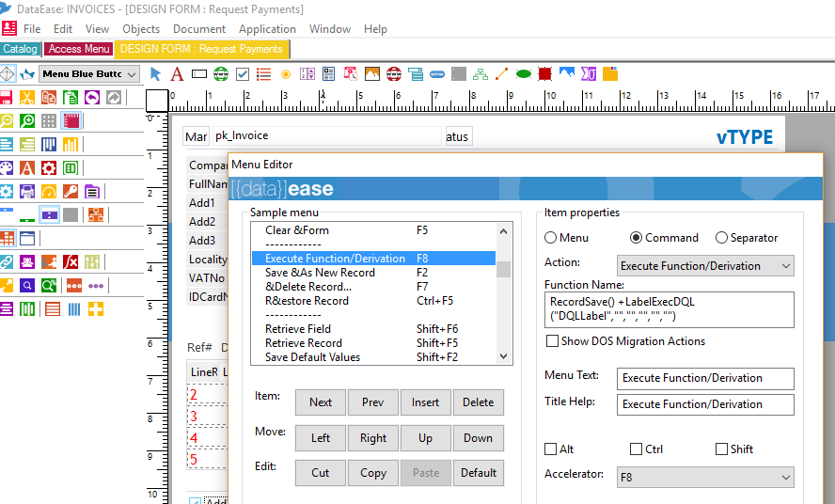The height and width of the screenshot is (504, 835).
Task: Click the Default edit button
Action: coord(479,473)
